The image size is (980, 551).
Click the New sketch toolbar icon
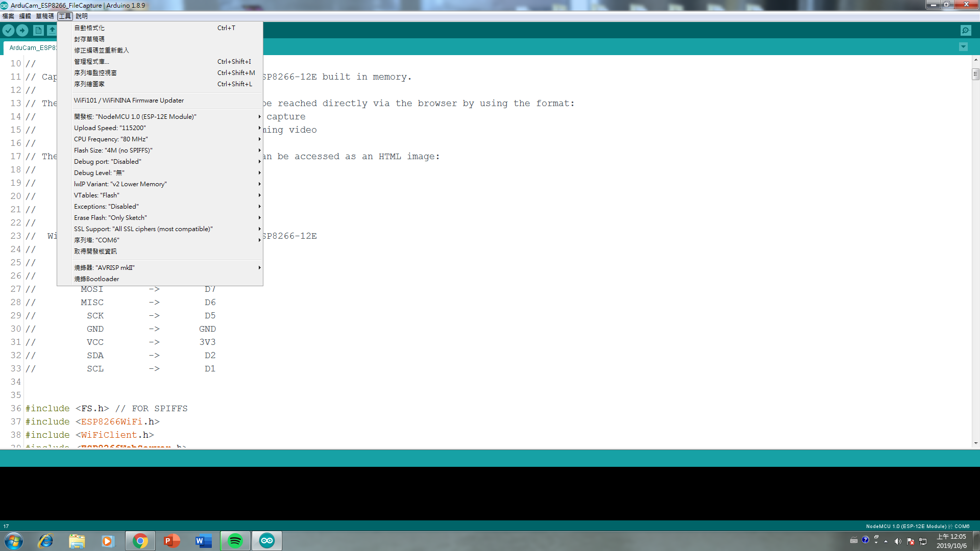pyautogui.click(x=38, y=31)
